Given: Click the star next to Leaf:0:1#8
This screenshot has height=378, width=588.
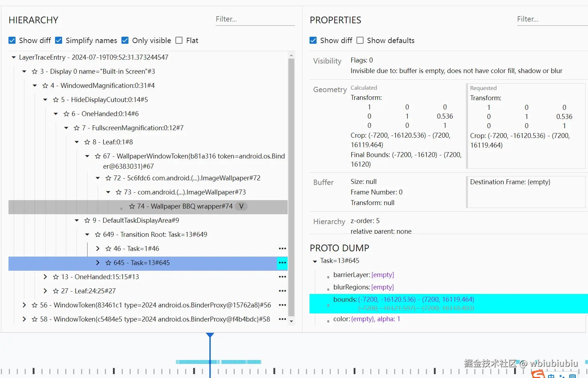Looking at the screenshot, I should point(87,142).
